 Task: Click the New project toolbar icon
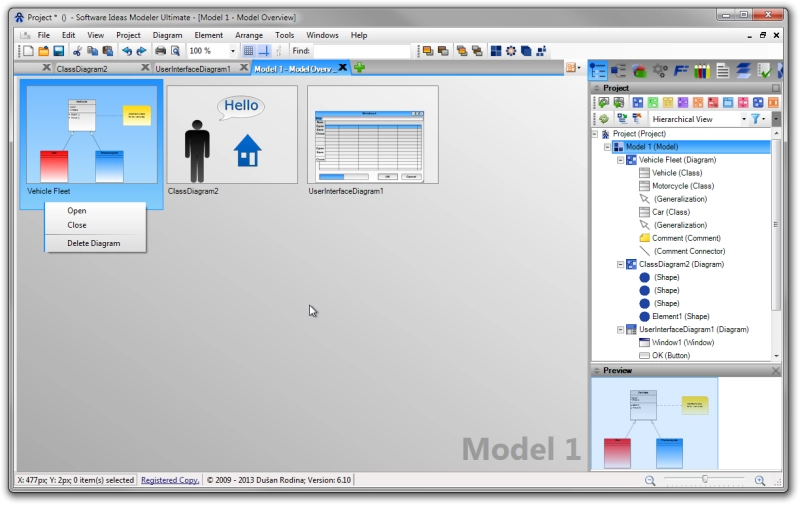pos(28,51)
